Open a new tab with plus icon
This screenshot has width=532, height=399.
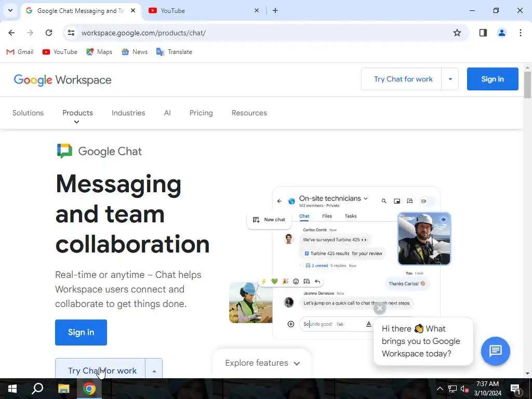click(275, 10)
